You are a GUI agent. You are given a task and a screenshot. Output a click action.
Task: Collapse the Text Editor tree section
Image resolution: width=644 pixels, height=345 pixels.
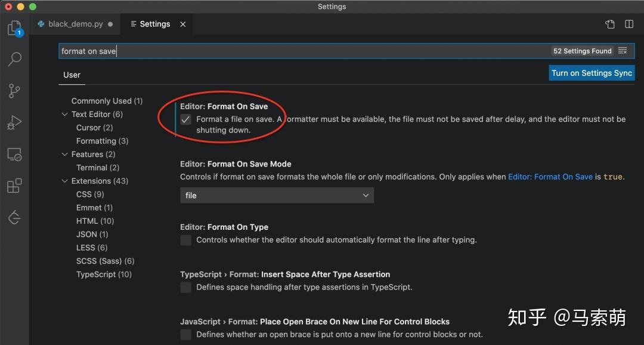point(65,115)
